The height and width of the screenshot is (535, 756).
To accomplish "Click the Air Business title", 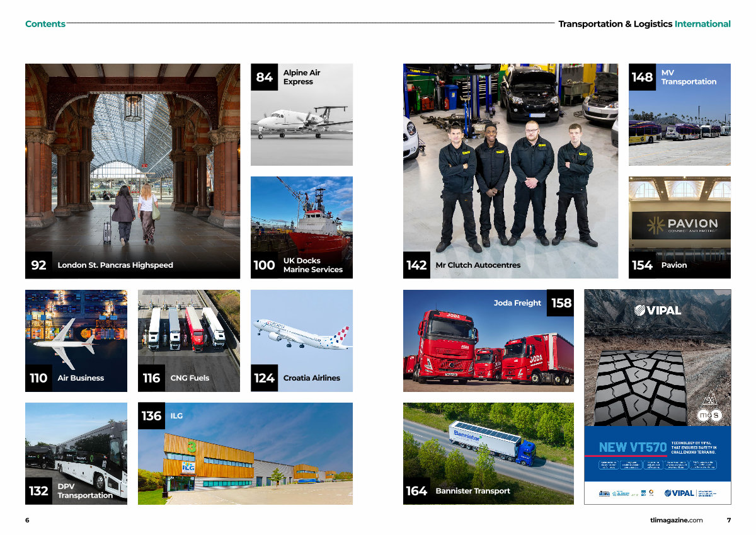I will pyautogui.click(x=81, y=378).
